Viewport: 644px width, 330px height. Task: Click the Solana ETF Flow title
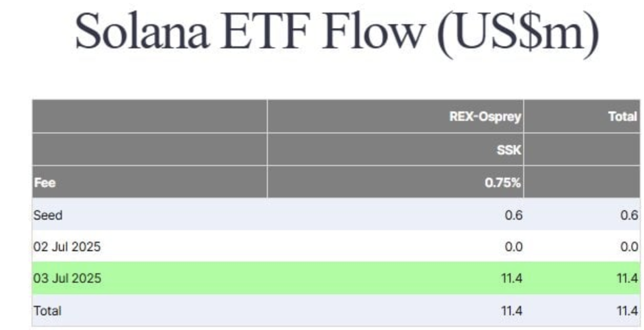pos(337,32)
